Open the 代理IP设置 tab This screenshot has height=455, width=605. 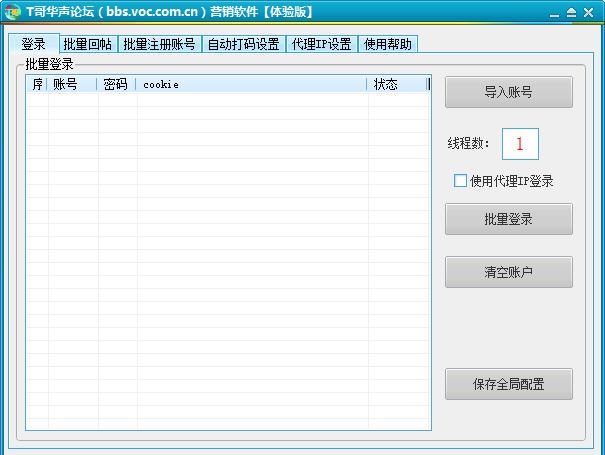[322, 44]
